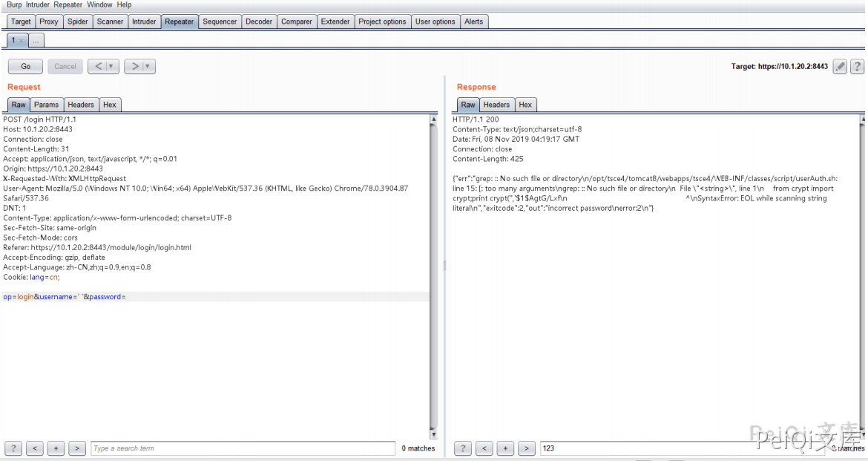This screenshot has height=461, width=868.
Task: Expand the forward history dropdown arrow
Action: point(148,67)
